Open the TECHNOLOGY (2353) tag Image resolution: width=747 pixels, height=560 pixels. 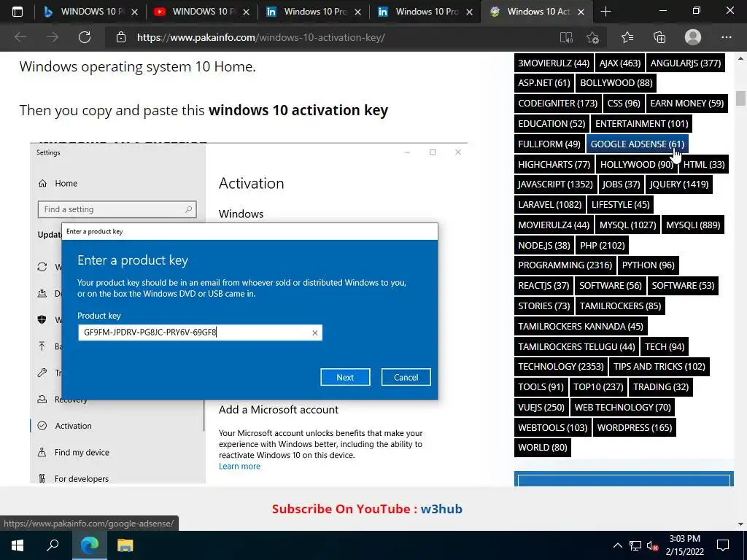pos(561,367)
